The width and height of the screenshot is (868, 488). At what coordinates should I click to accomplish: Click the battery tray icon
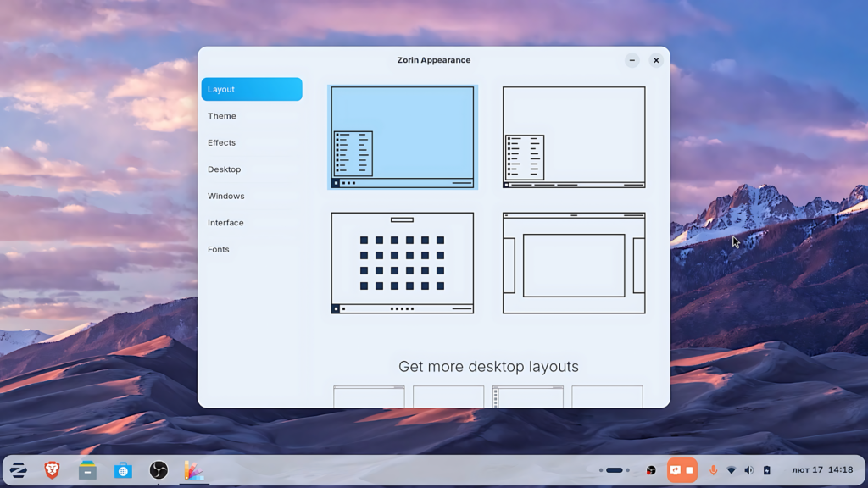point(766,470)
